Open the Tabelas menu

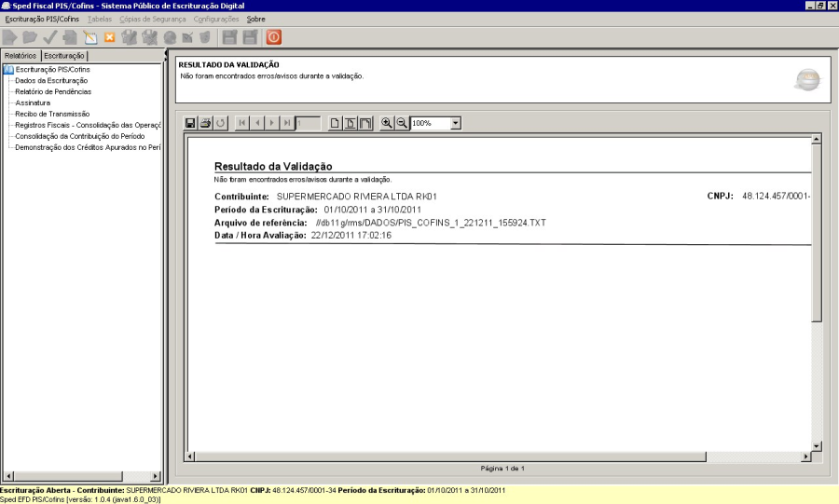[x=100, y=20]
